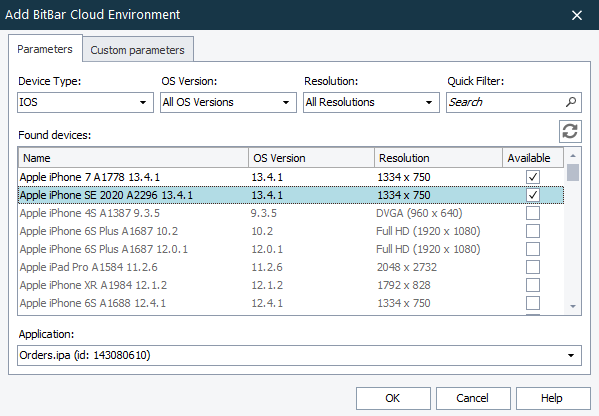Open the OS Version dropdown

228,102
